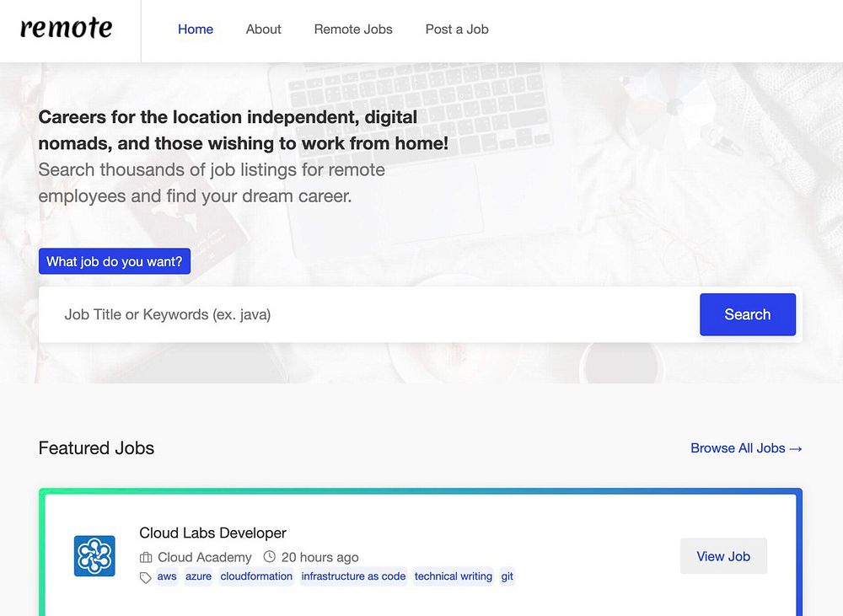Click the clock icon beside 20 hours ago
843x616 pixels.
pos(270,557)
